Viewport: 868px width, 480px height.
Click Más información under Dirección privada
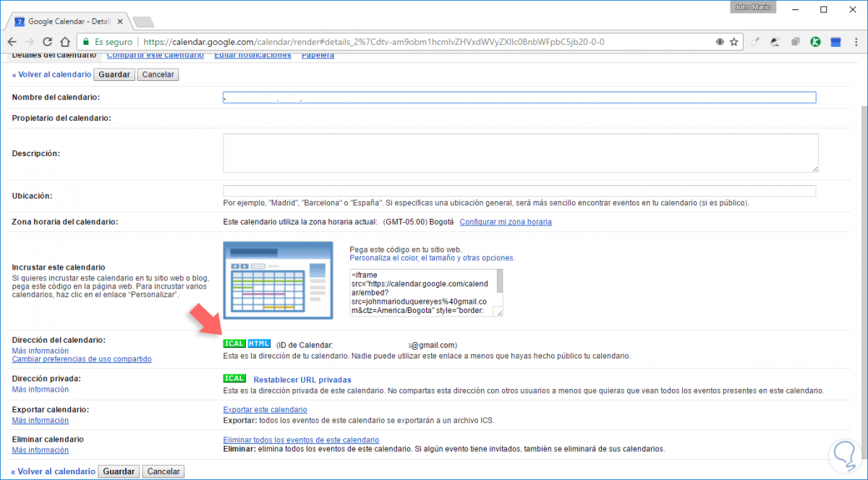coord(41,390)
